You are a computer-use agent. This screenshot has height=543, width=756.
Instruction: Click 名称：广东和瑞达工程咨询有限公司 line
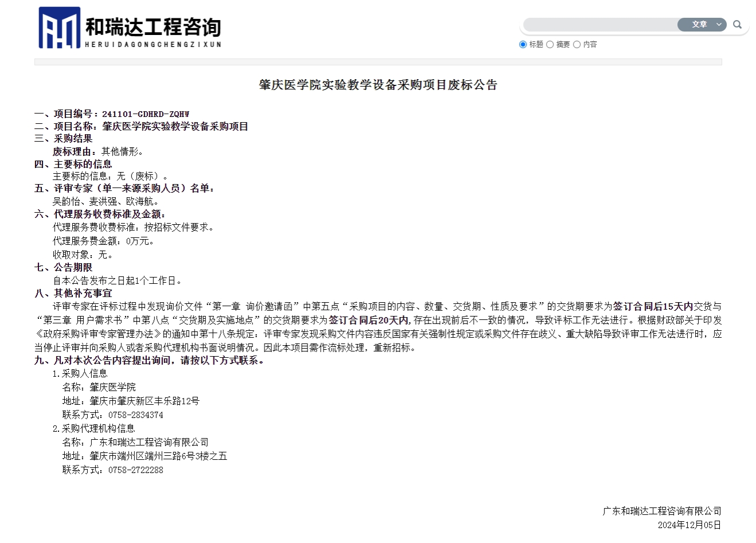pos(135,442)
